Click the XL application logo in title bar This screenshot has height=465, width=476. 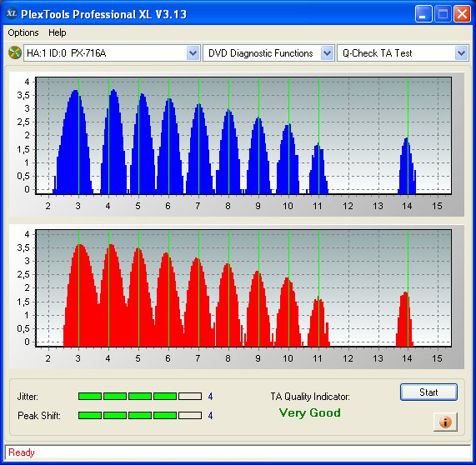pyautogui.click(x=12, y=13)
